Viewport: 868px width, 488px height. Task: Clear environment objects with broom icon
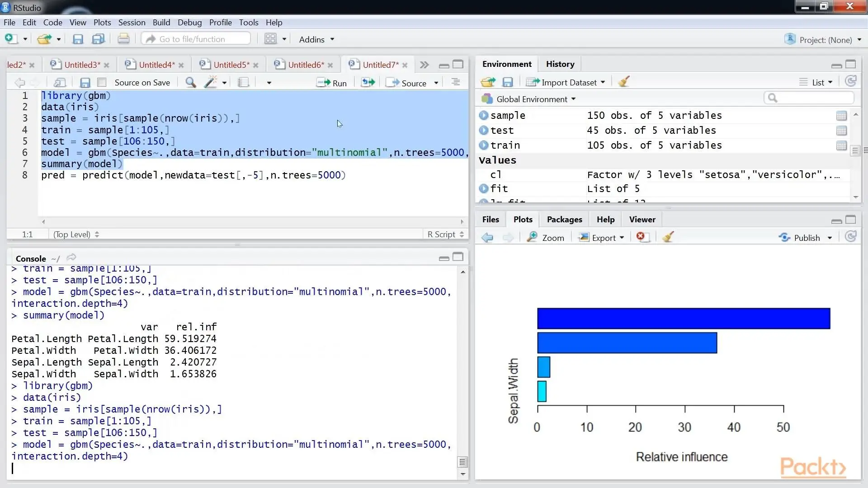[x=624, y=82]
